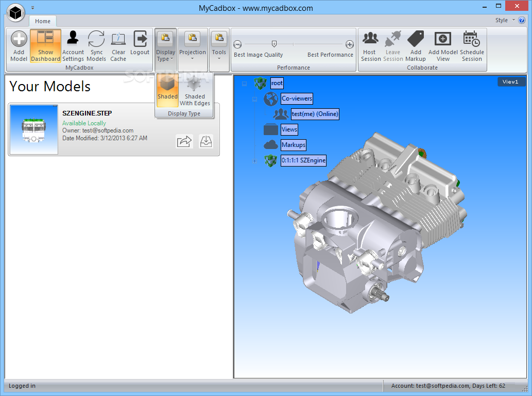Collapse the root tree node

(244, 84)
